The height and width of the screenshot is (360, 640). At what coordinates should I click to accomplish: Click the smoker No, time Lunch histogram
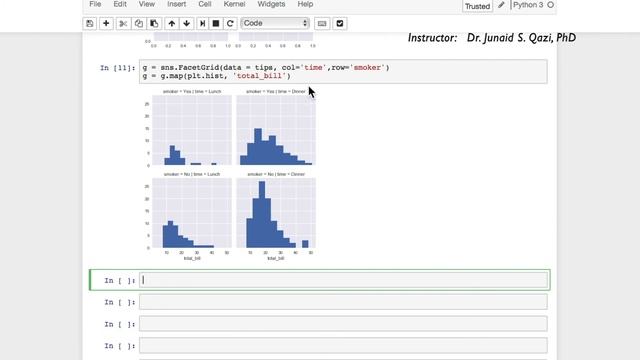[x=192, y=213]
